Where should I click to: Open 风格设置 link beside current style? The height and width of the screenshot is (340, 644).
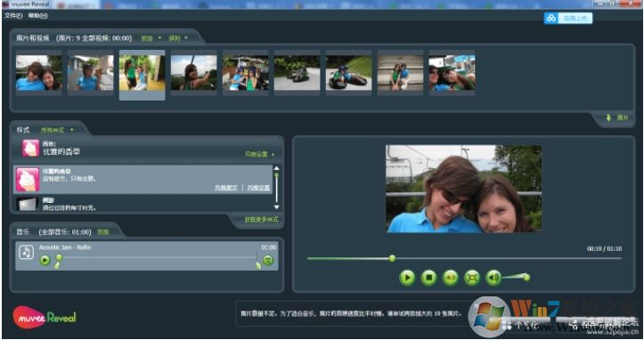[259, 154]
